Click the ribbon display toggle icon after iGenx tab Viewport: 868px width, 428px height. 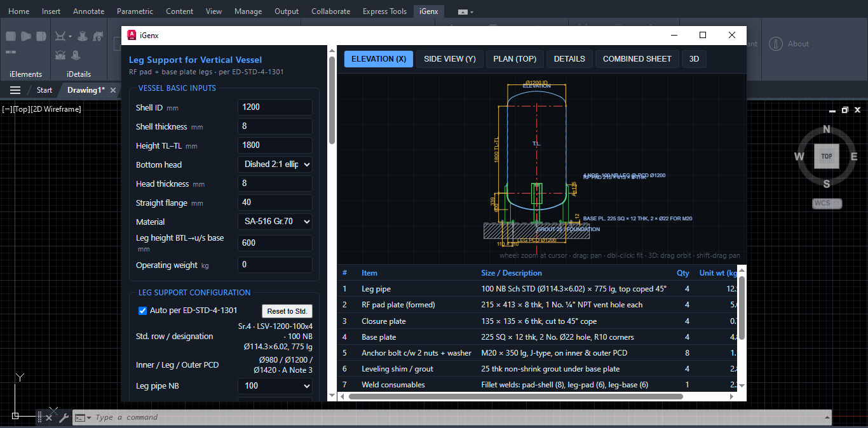(466, 11)
